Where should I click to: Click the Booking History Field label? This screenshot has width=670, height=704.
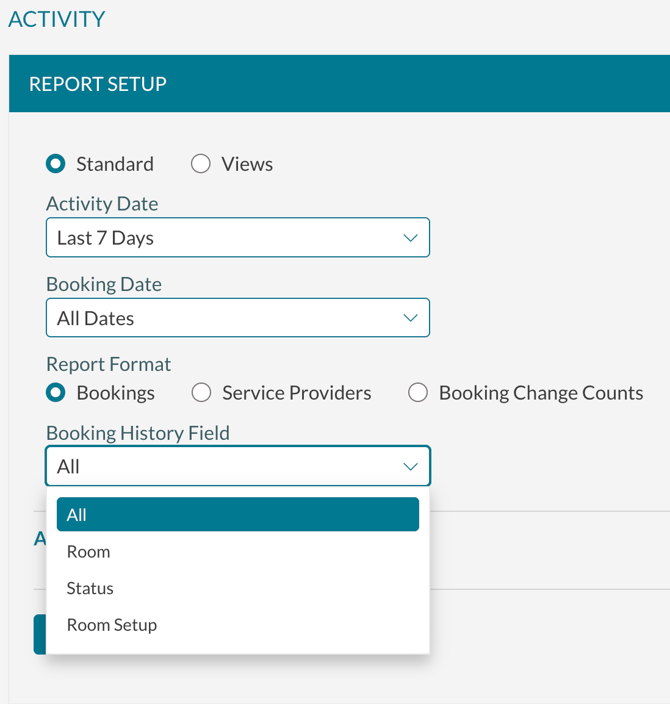(x=138, y=433)
